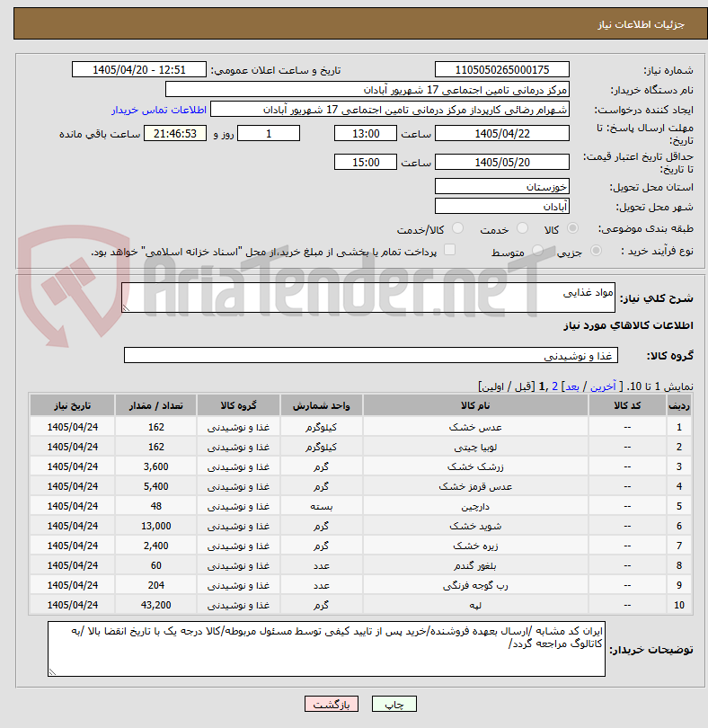This screenshot has height=728, width=708.
Task: Click the quantity cell 13,000
Action: tap(156, 526)
